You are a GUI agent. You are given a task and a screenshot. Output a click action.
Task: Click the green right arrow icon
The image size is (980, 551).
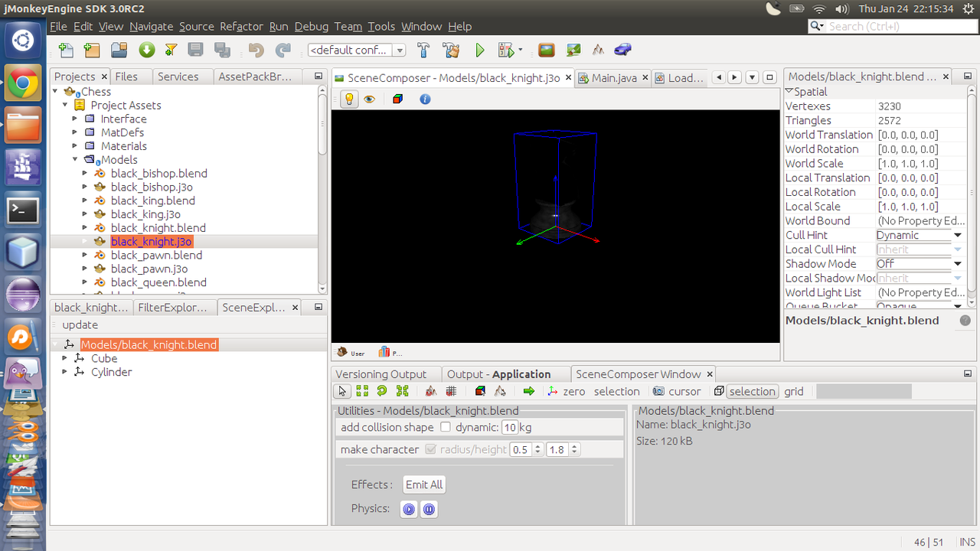(529, 391)
